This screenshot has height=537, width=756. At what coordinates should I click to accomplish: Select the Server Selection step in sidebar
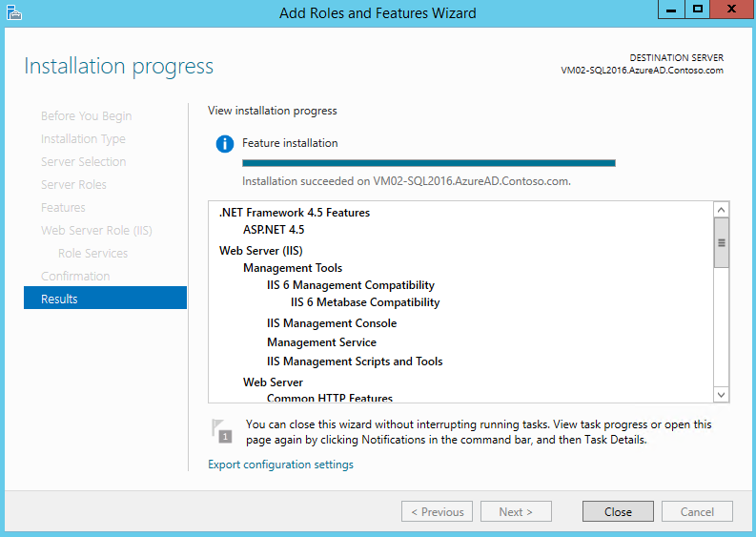(x=83, y=161)
